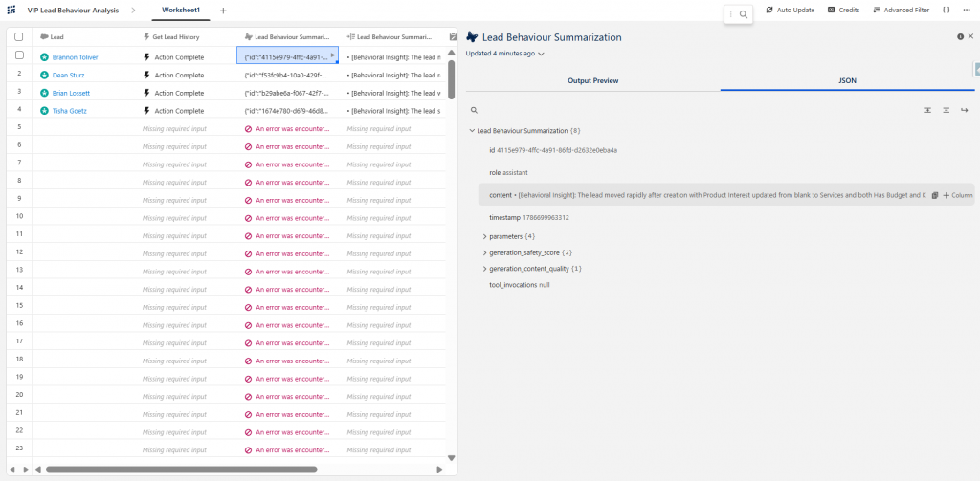
Task: Click the Get Lead History column header
Action: pyautogui.click(x=186, y=37)
